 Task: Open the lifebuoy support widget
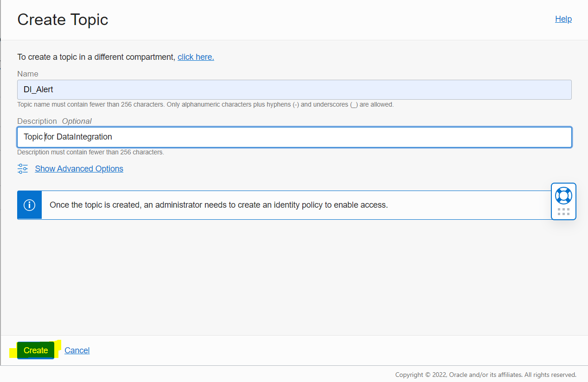coord(563,195)
